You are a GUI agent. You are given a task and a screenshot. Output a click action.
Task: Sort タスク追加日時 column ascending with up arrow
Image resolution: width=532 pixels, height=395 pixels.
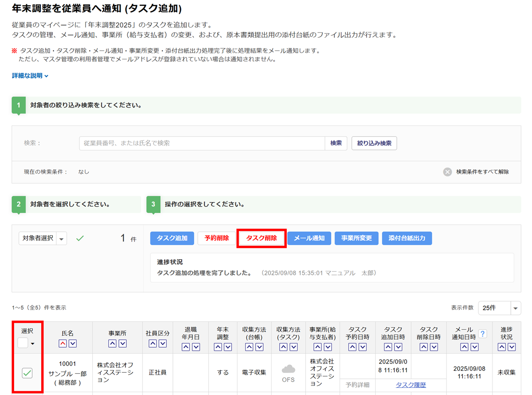click(x=388, y=346)
